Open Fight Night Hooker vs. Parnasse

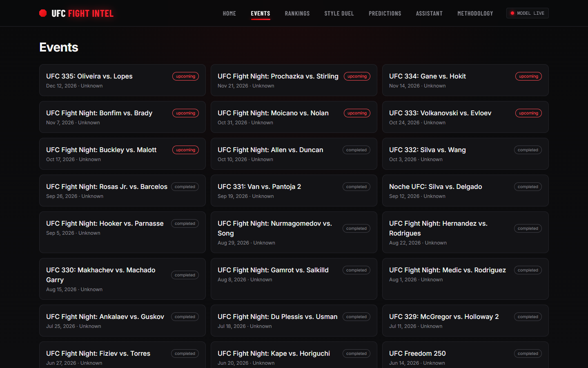(x=122, y=232)
